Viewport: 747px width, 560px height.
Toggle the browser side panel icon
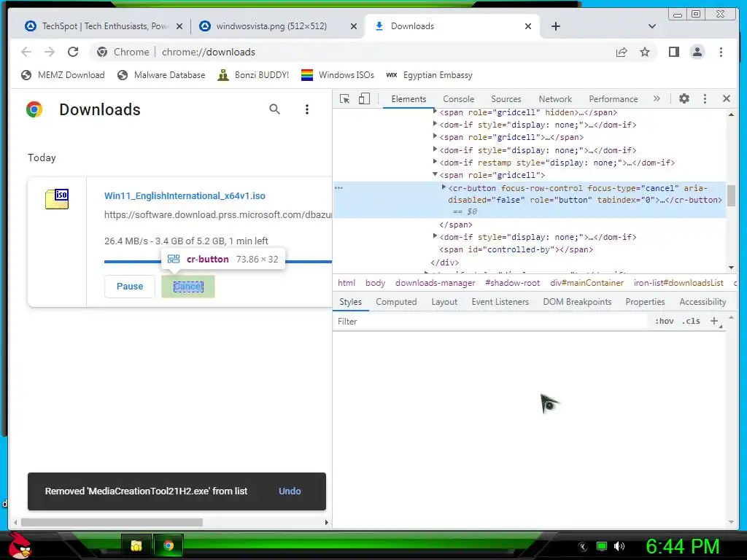coord(673,52)
